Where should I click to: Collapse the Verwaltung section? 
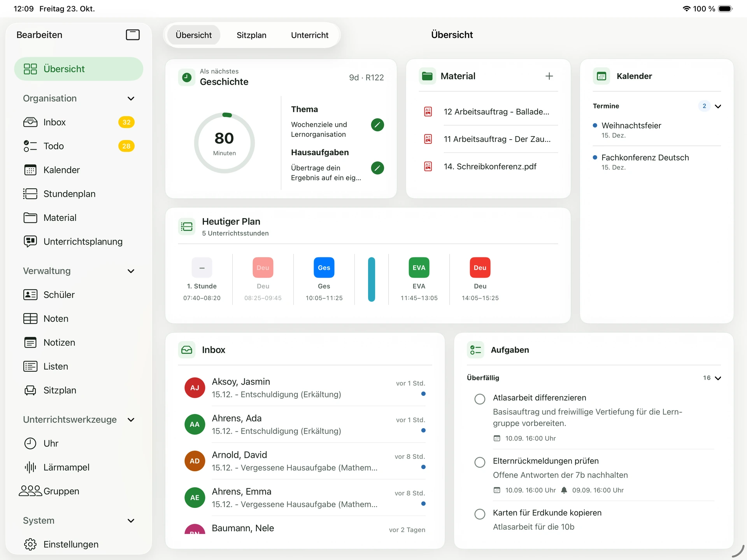[131, 271]
